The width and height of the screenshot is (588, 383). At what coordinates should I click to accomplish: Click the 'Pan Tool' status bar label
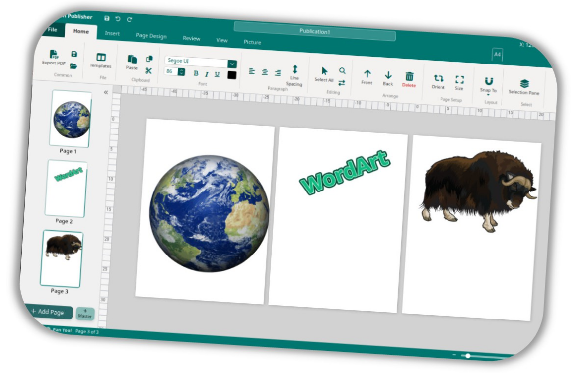62,330
